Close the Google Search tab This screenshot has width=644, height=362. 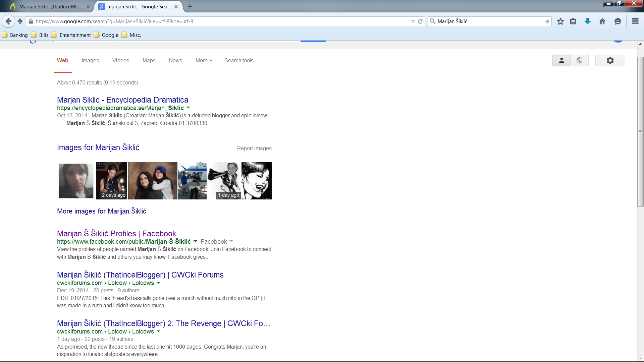point(176,6)
